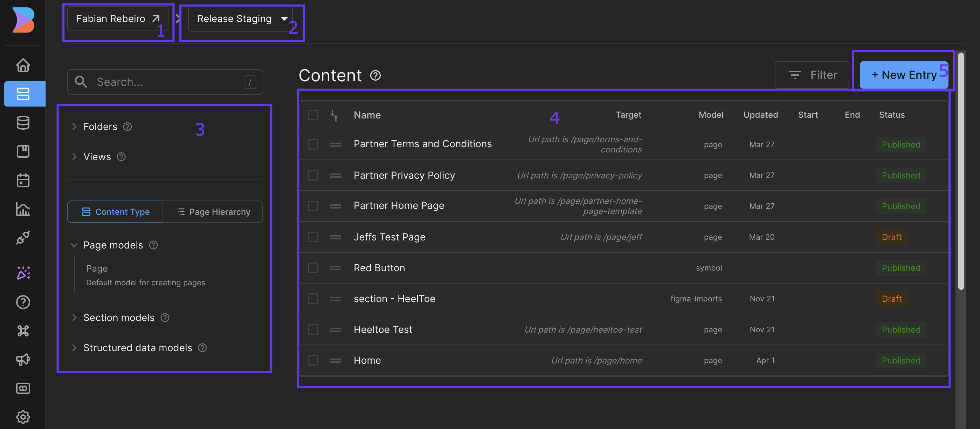Open the plug integrations sidebar icon
The image size is (980, 429).
pyautogui.click(x=23, y=238)
